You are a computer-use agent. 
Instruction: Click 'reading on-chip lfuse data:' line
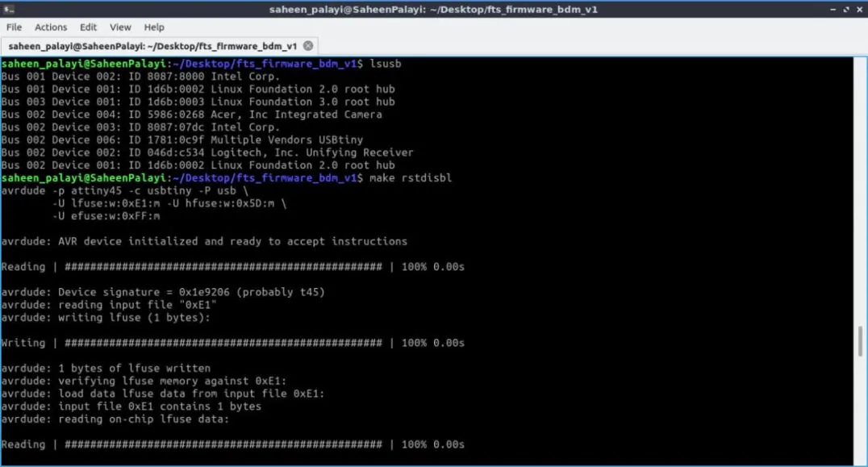point(115,419)
